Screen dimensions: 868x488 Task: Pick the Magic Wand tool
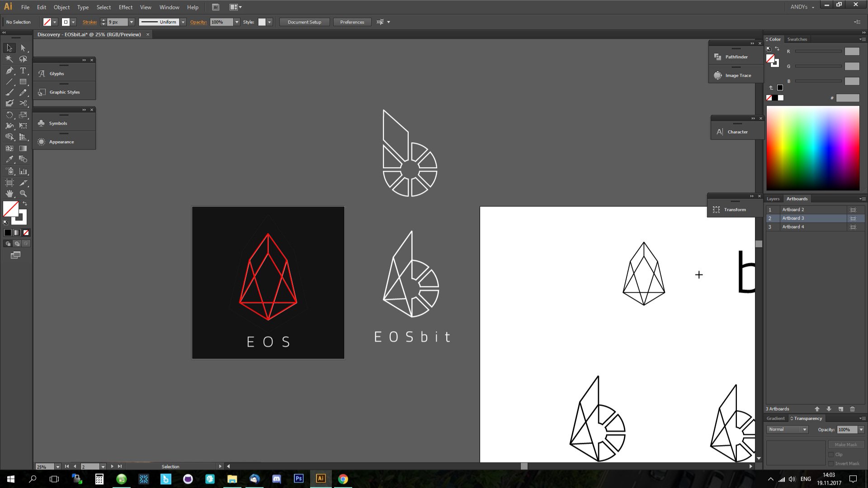[x=9, y=59]
